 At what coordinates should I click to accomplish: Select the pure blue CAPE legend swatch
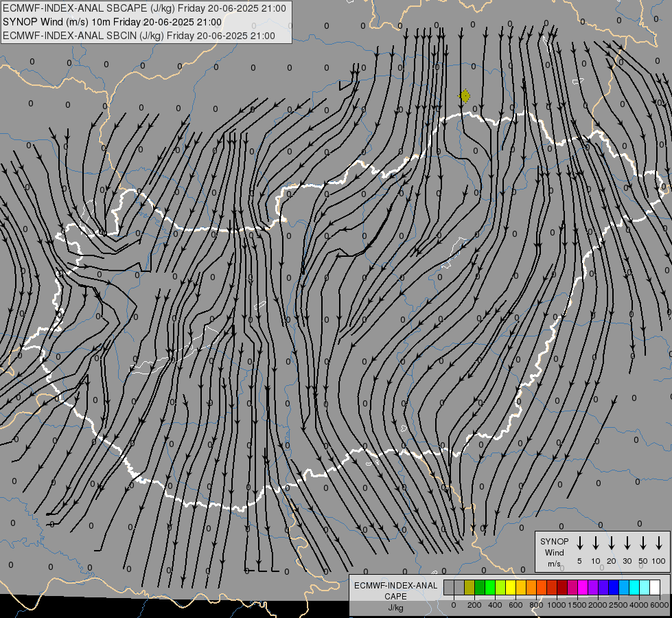(x=614, y=588)
